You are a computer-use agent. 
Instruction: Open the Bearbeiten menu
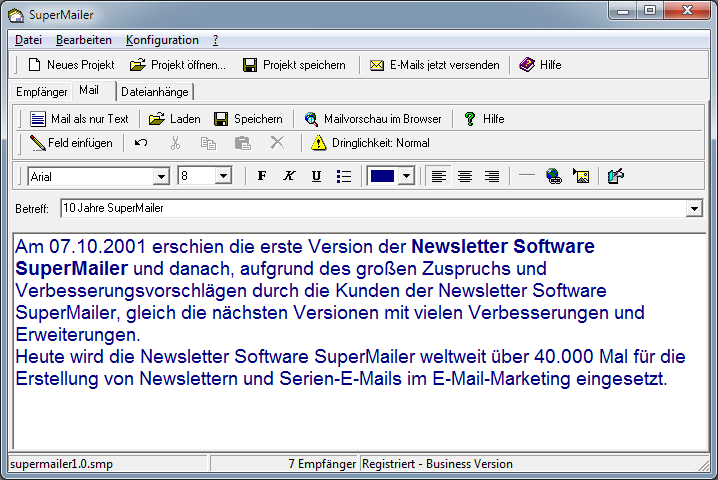[x=84, y=40]
